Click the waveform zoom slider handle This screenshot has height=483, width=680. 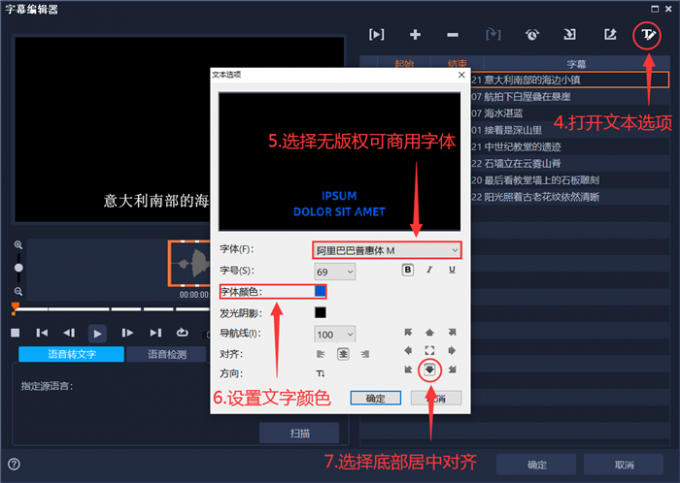click(x=18, y=268)
